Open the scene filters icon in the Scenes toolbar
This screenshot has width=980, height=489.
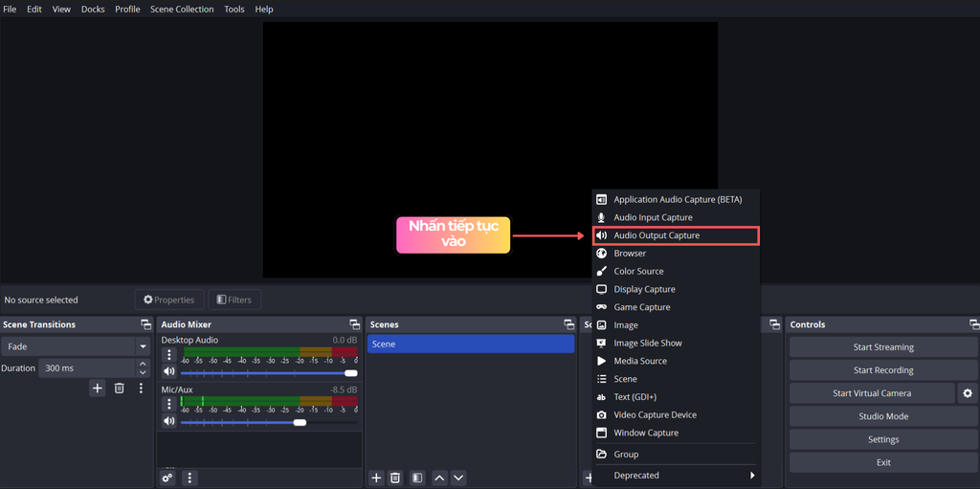point(417,478)
